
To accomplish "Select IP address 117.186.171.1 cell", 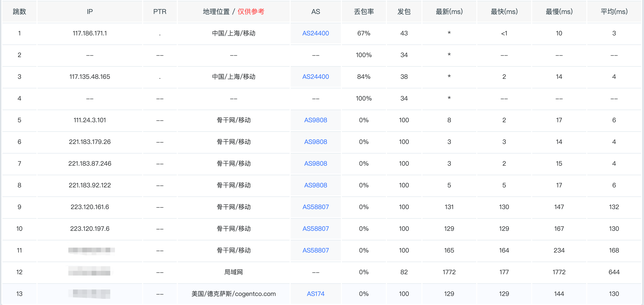I will coord(90,33).
